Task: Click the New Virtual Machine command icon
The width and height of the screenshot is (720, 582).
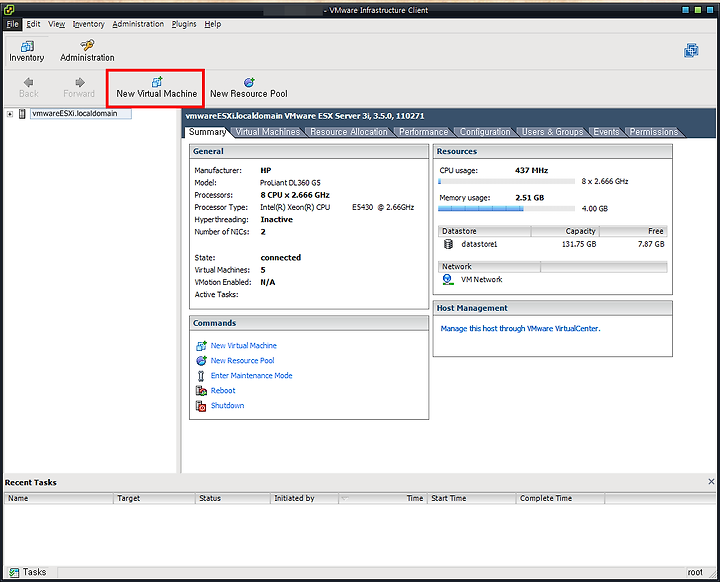Action: tap(201, 346)
